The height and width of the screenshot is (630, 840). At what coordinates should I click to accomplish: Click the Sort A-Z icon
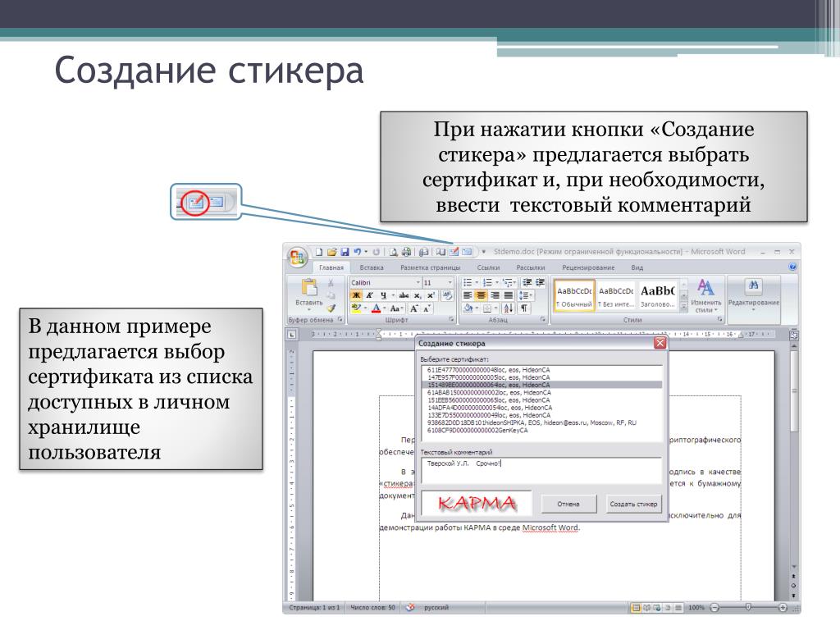[x=509, y=308]
